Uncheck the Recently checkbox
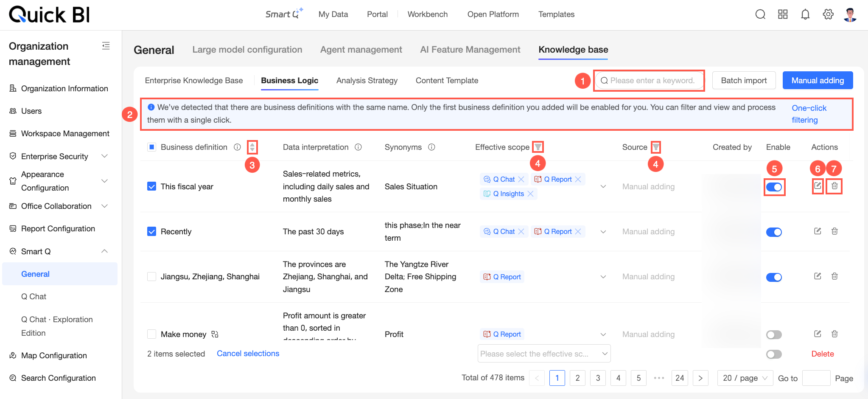 pos(151,231)
